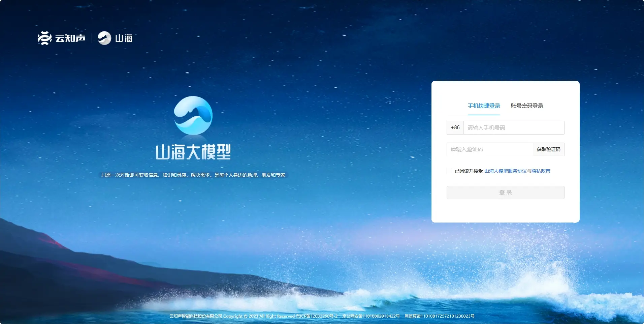Click the 只需一次对话 slogan text

point(193,175)
